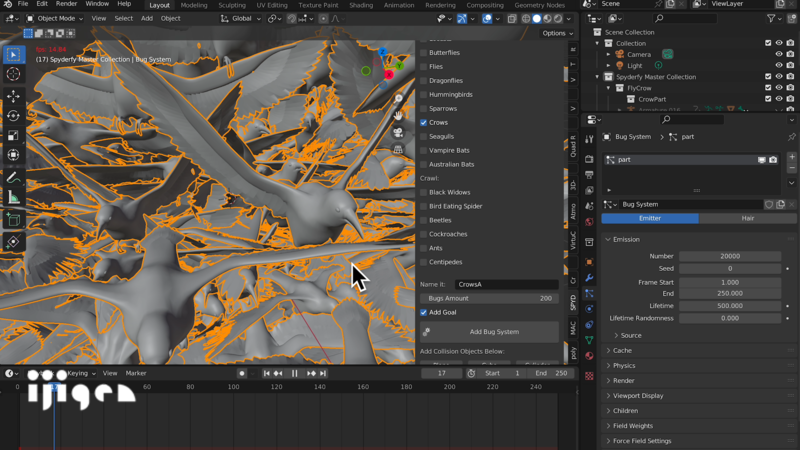Image resolution: width=800 pixels, height=450 pixels.
Task: Toggle camera view icon in viewport
Action: click(x=398, y=133)
